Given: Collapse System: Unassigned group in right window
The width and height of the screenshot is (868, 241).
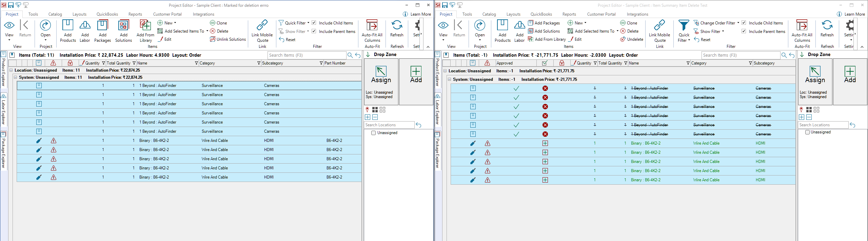Looking at the screenshot, I should pos(449,79).
